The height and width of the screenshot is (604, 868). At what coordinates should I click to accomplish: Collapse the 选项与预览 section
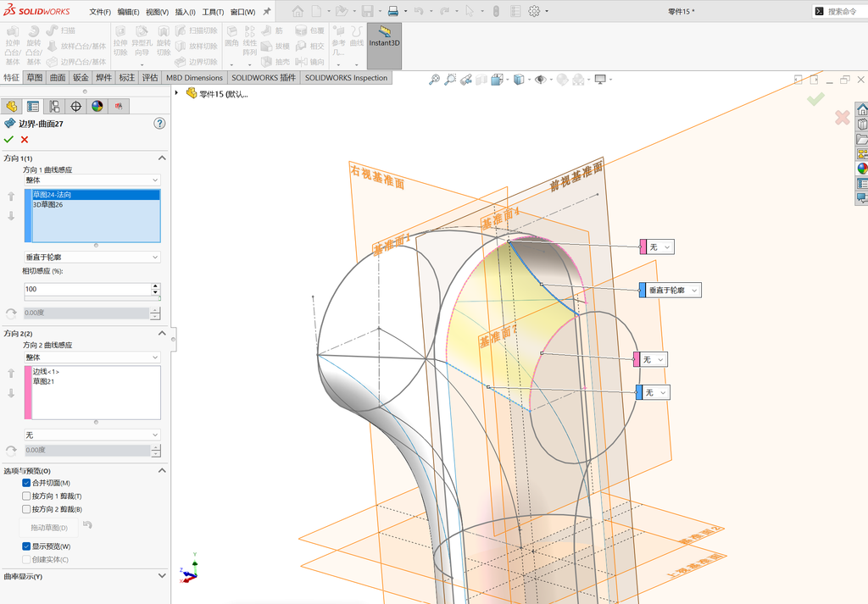(162, 471)
